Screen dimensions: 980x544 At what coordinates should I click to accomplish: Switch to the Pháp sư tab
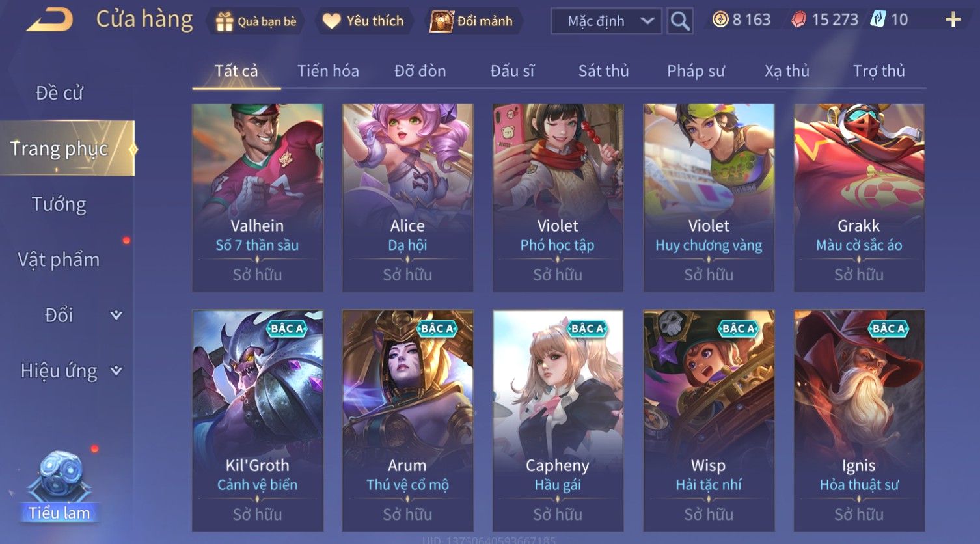pyautogui.click(x=696, y=71)
